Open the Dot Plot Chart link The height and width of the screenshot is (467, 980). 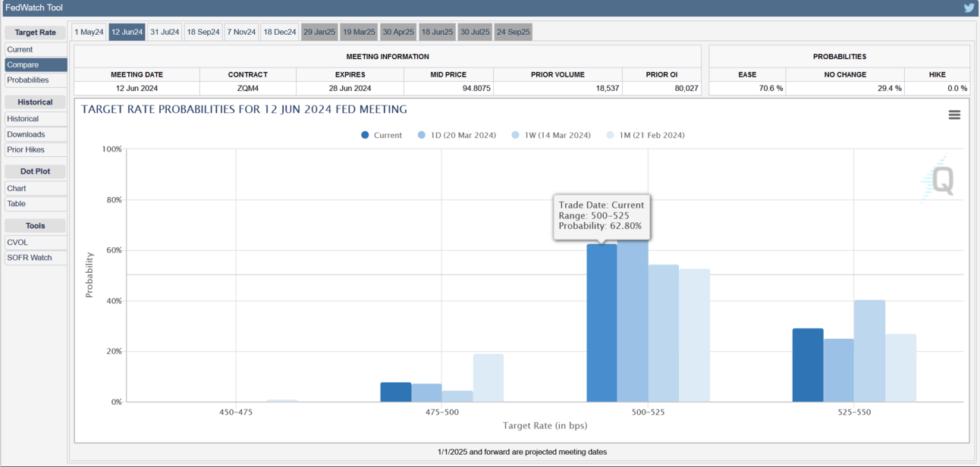[36, 188]
